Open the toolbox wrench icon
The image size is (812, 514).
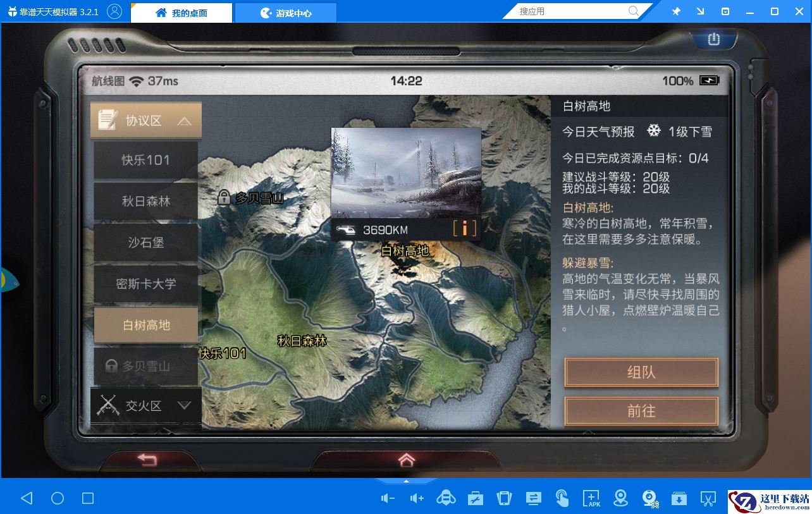[475, 498]
